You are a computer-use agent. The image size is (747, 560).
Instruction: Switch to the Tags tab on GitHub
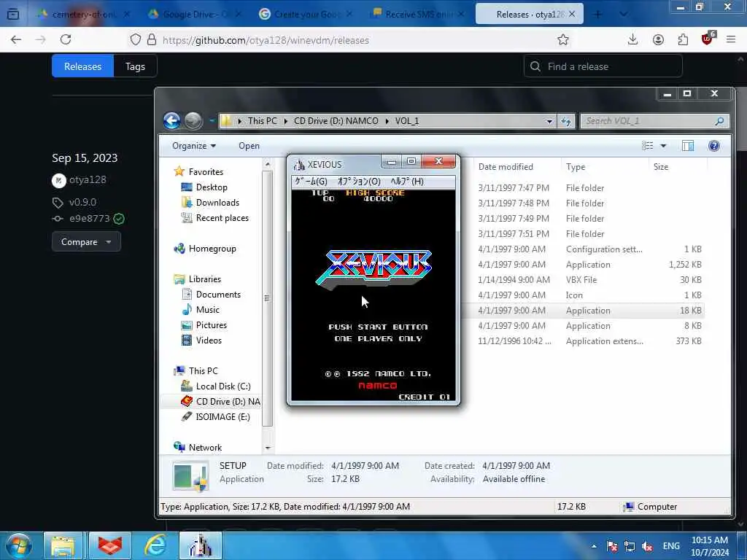tap(135, 66)
